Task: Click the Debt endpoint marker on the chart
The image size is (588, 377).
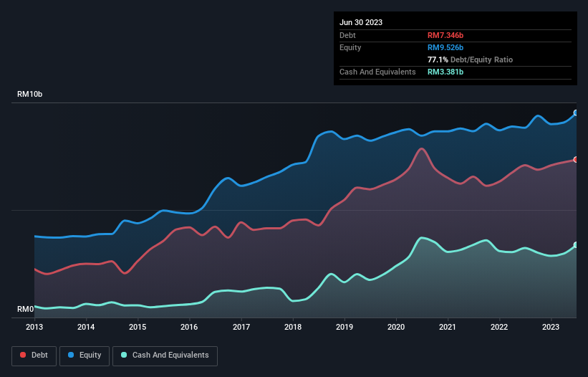Action: (x=576, y=159)
